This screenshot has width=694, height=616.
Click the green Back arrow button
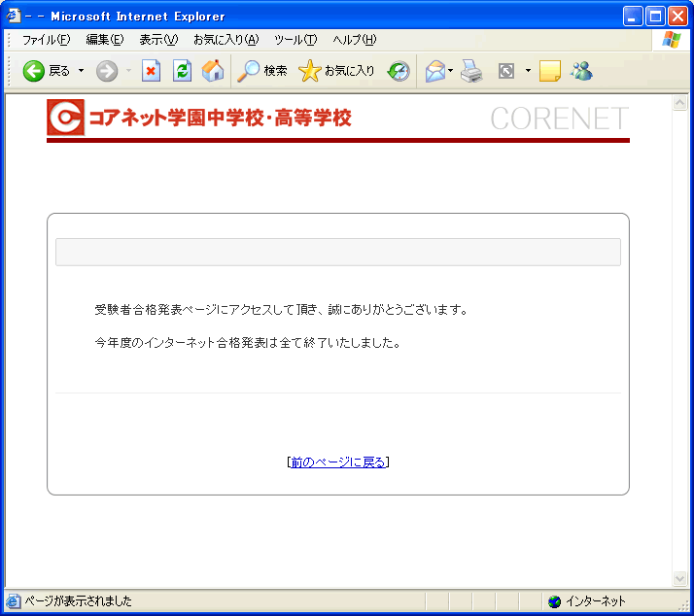click(x=34, y=71)
